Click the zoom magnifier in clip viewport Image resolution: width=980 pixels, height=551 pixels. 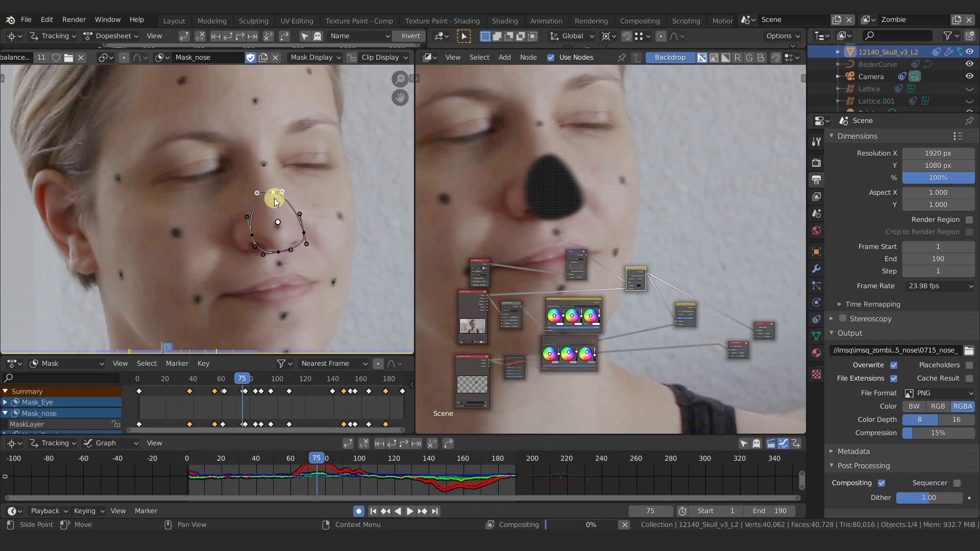pyautogui.click(x=400, y=79)
